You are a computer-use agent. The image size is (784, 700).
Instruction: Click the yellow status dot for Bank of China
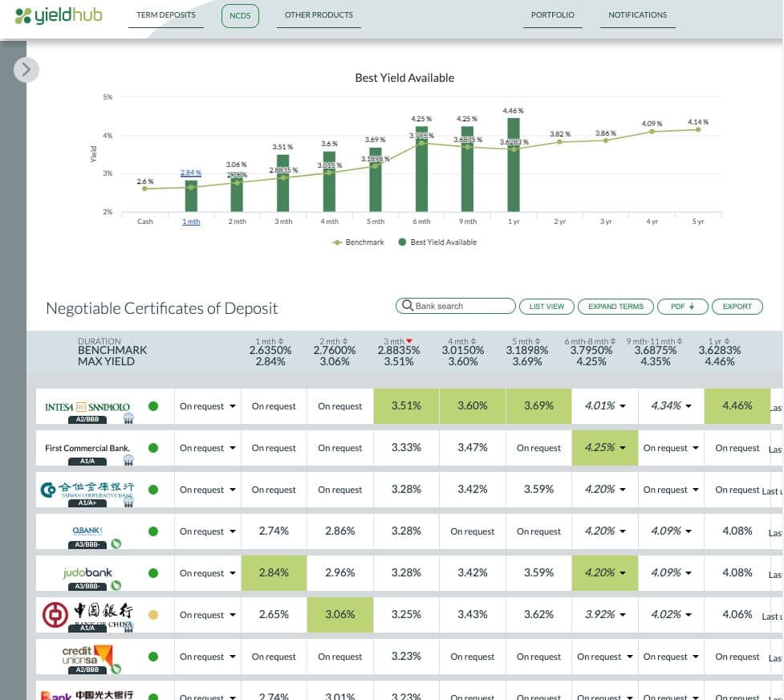(x=153, y=615)
